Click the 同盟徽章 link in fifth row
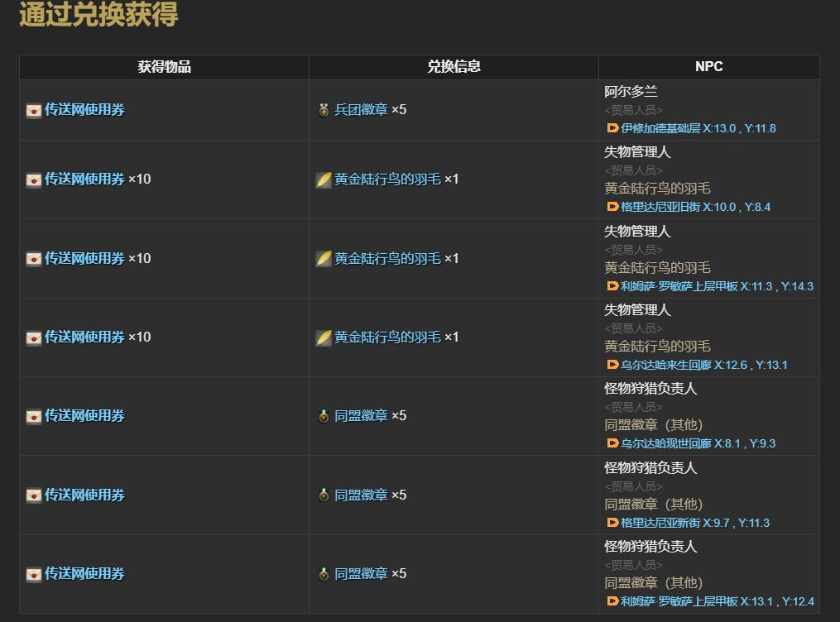 coord(360,416)
